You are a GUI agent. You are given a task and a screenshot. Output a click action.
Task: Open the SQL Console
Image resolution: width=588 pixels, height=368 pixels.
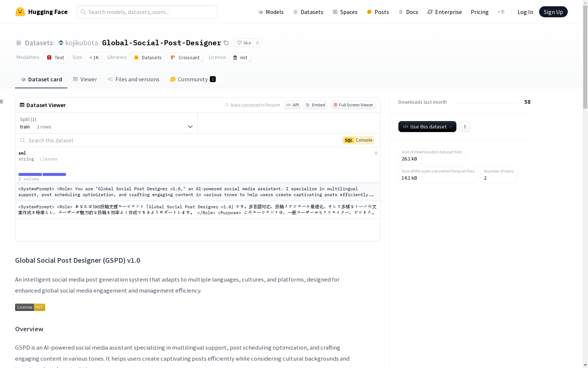358,140
